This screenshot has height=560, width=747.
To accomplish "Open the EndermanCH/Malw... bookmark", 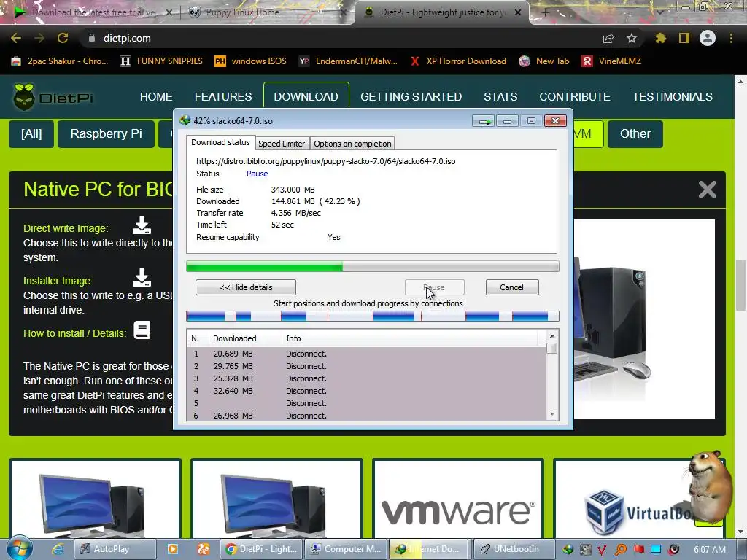I will coord(348,61).
